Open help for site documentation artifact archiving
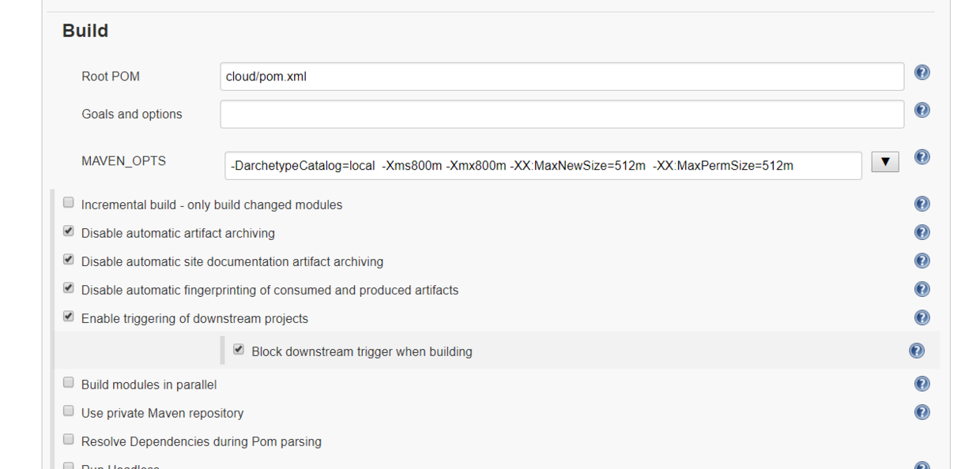The image size is (980, 469). pyautogui.click(x=922, y=261)
